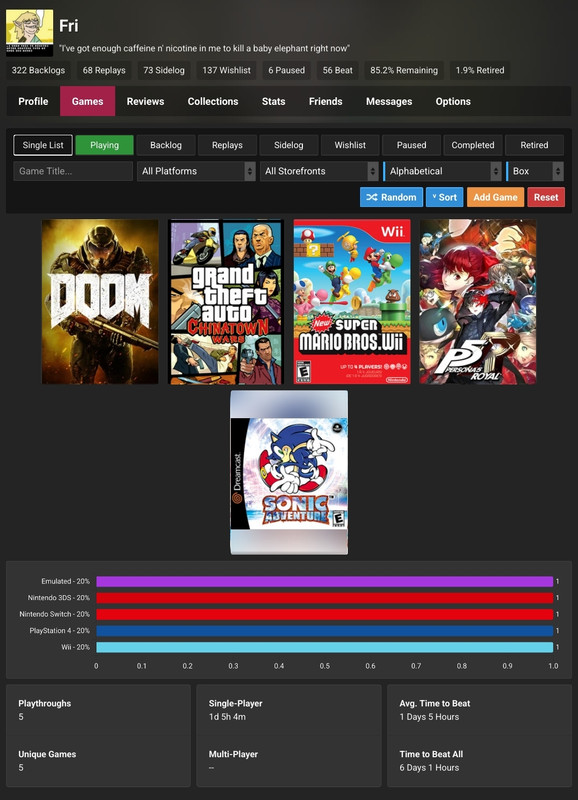
Task: Expand the All Storefronts dropdown
Action: pos(319,171)
